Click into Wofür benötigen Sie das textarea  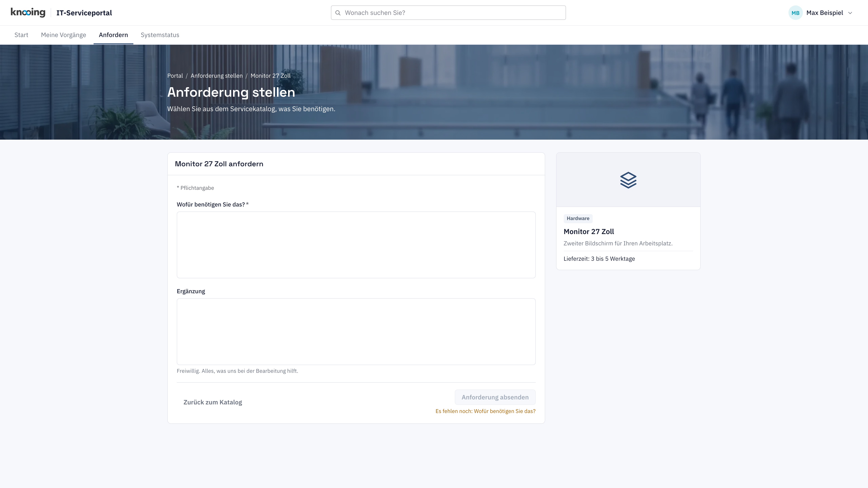[356, 245]
